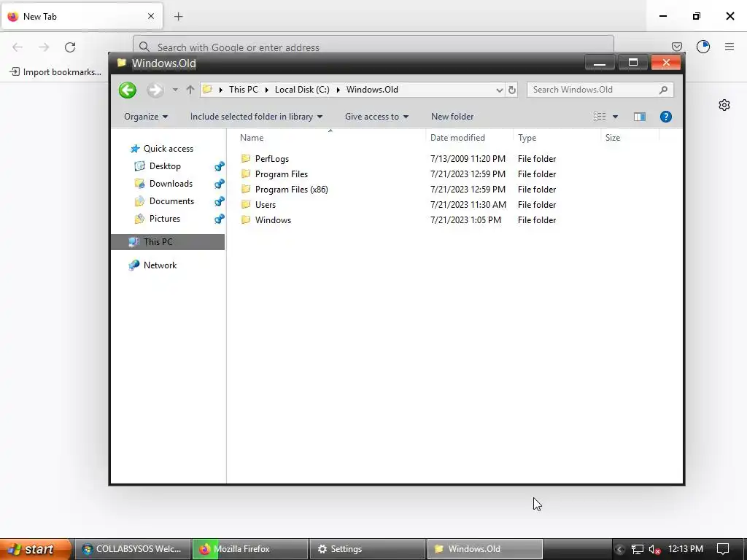Image resolution: width=747 pixels, height=560 pixels.
Task: Switch to COLLABSYSOS Welcome taskbar item
Action: (x=133, y=549)
